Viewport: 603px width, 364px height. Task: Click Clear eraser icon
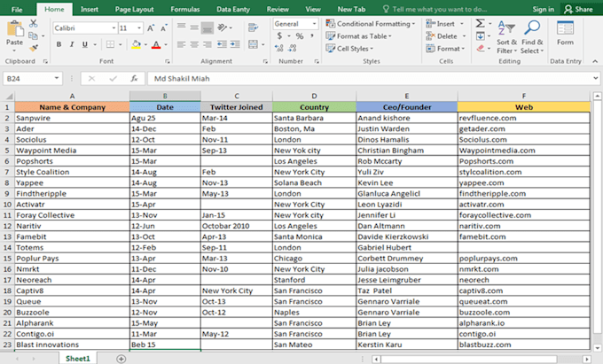481,49
